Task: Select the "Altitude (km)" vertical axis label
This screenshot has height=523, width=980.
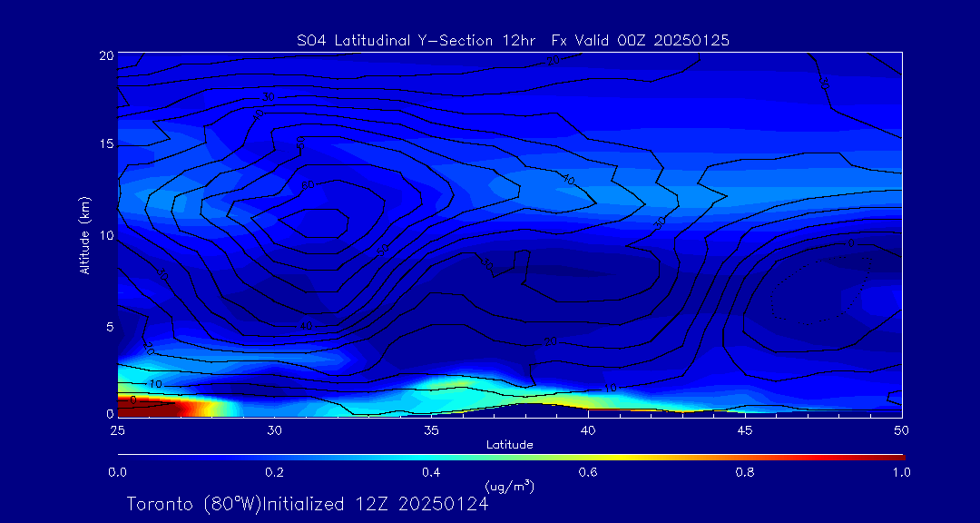Action: [x=84, y=236]
